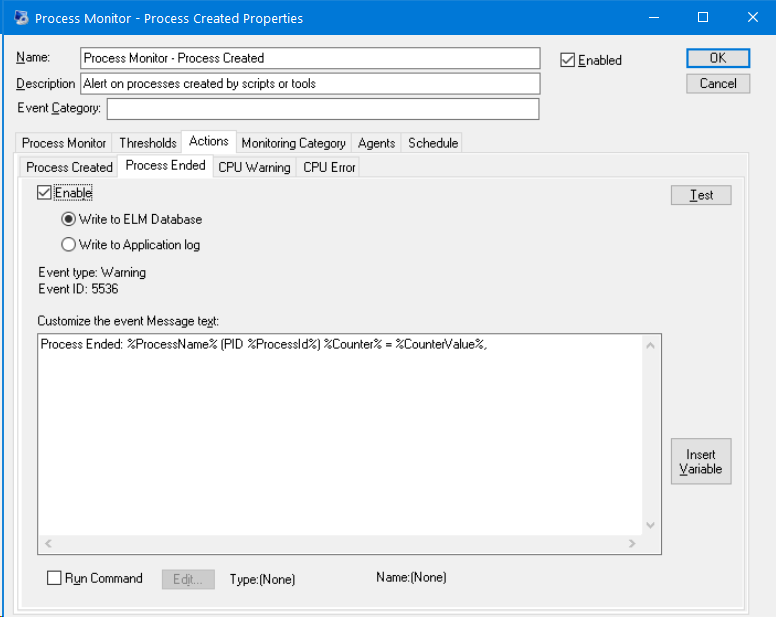Viewport: 776px width, 617px height.
Task: Click in the event message text area
Action: coord(340,435)
